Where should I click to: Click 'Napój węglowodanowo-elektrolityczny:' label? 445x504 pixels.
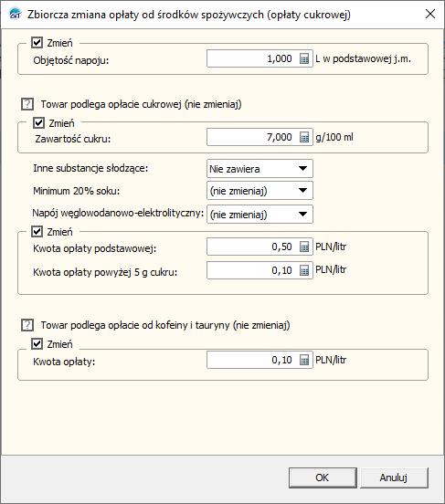tap(118, 213)
